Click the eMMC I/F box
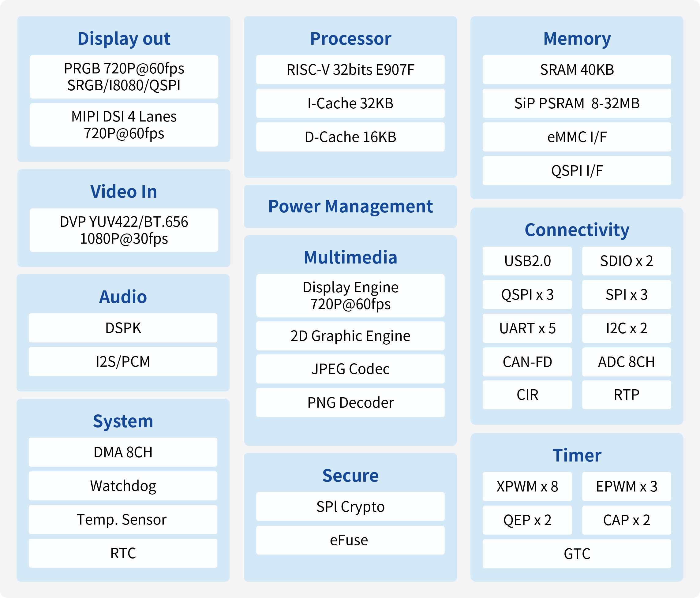Viewport: 700px width, 598px height. tap(576, 137)
